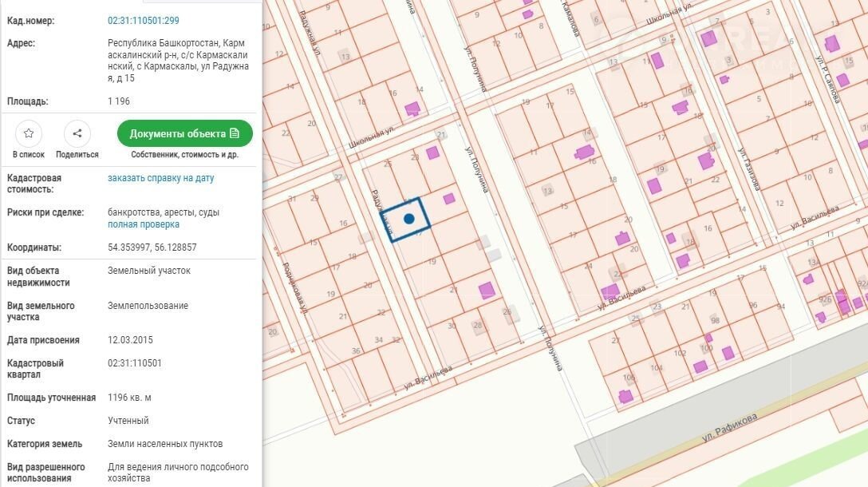Click the ул. Рафикова street label
The width and height of the screenshot is (868, 487).
tap(729, 427)
